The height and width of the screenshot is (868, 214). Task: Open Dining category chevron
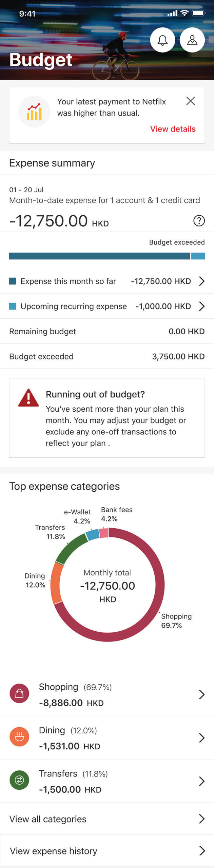[201, 738]
